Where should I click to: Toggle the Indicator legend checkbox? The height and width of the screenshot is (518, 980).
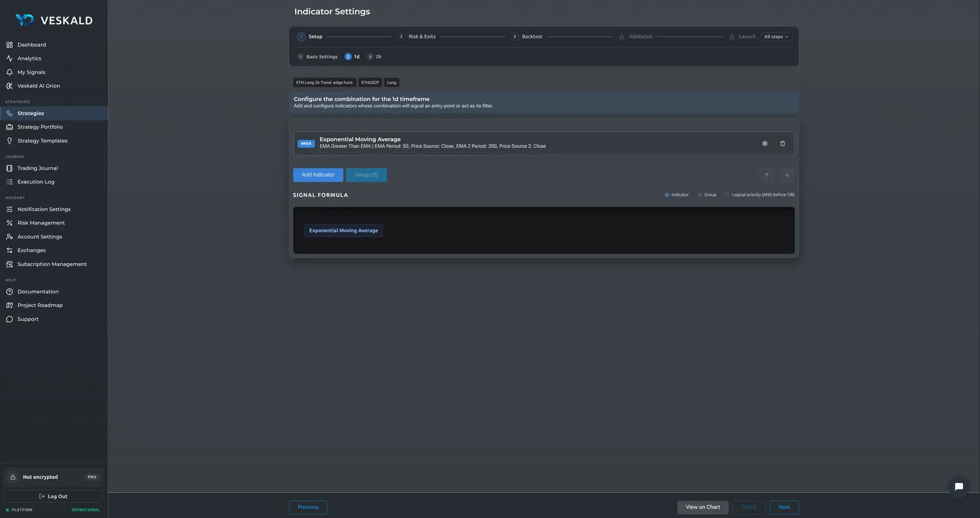[x=667, y=195]
